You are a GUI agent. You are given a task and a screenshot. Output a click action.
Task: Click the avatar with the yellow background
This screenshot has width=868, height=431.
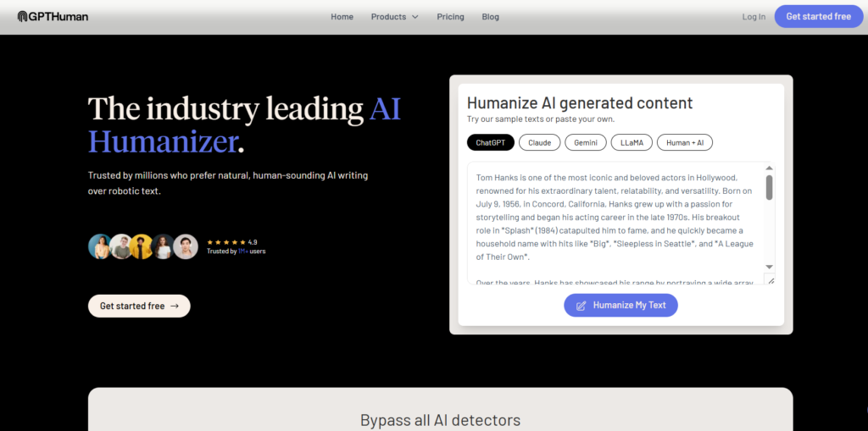pos(142,246)
